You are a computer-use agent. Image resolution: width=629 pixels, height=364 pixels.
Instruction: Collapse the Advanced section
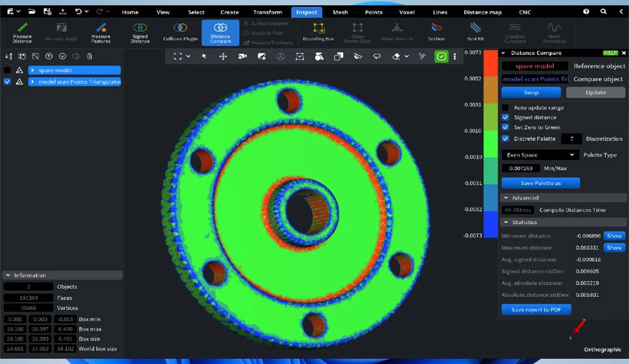(x=506, y=198)
